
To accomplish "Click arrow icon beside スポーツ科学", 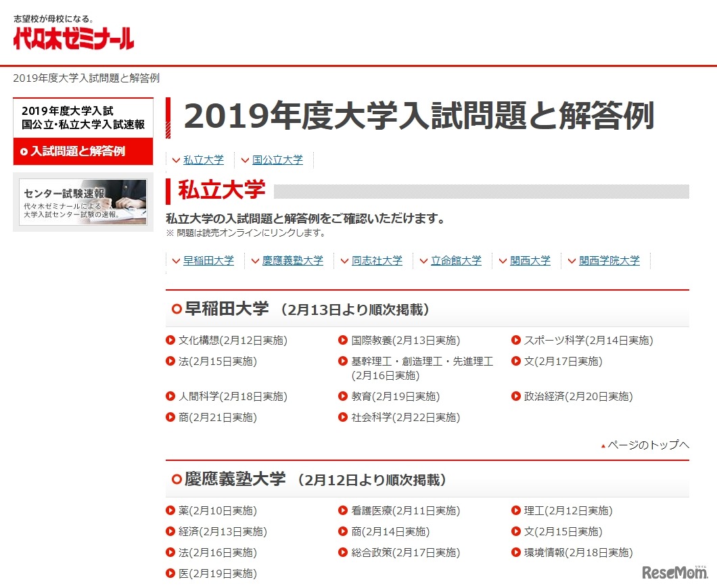I will [516, 341].
